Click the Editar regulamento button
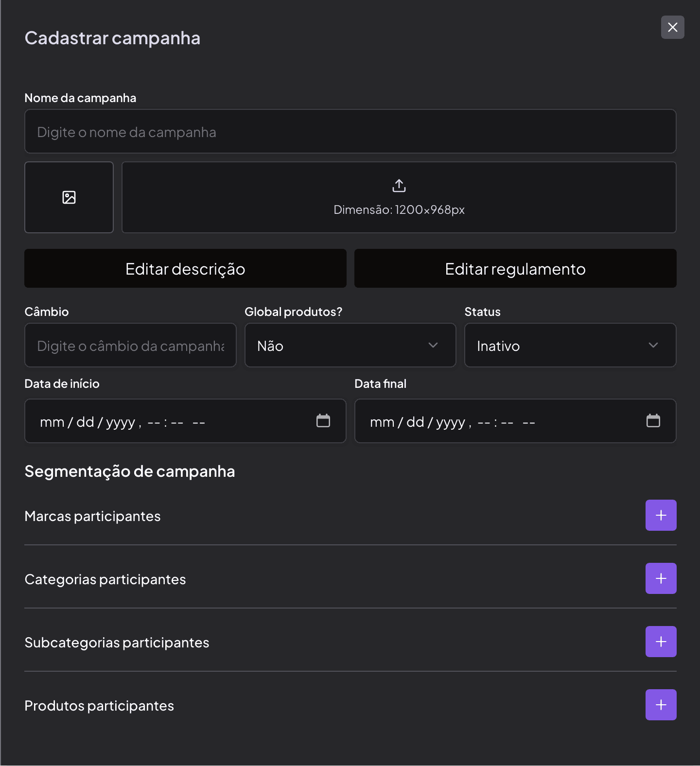This screenshot has height=766, width=700. 515,269
